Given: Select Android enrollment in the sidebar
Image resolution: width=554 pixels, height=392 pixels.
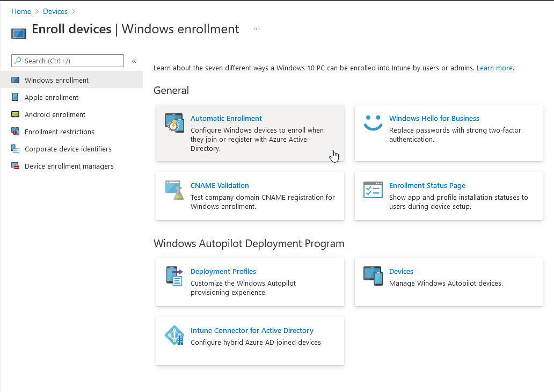Looking at the screenshot, I should (55, 115).
